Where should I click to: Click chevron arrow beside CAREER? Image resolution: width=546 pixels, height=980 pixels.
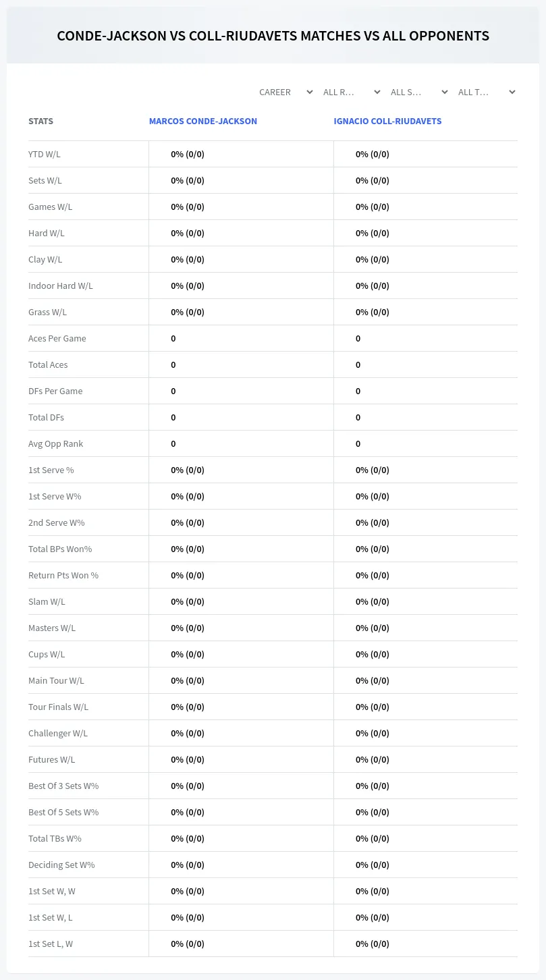coord(309,92)
